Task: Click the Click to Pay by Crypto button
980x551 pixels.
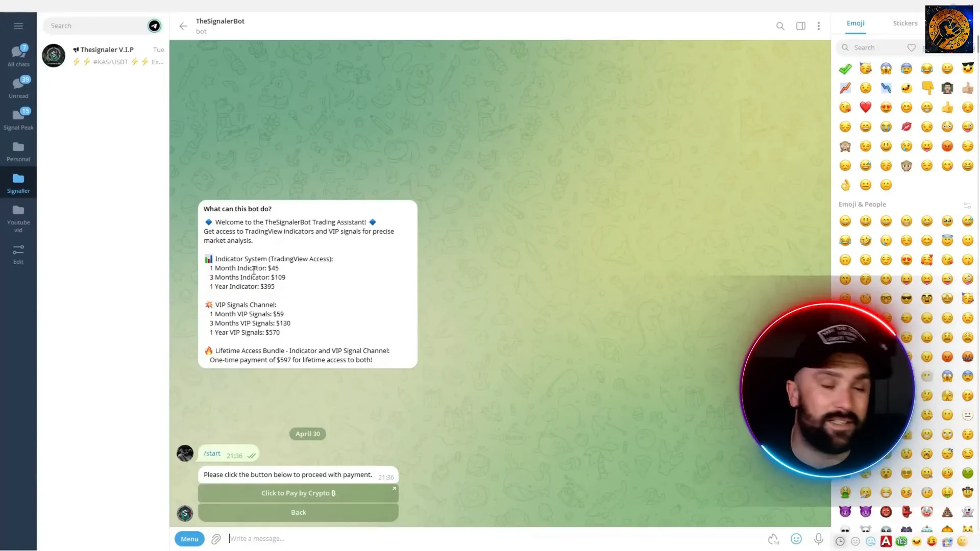Action: [298, 493]
